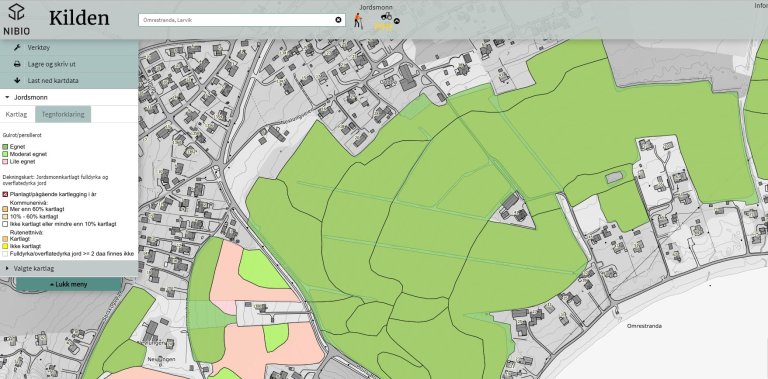Select the orange person with shovel icon
Image resolution: width=768 pixels, height=379 pixels.
pos(358,21)
